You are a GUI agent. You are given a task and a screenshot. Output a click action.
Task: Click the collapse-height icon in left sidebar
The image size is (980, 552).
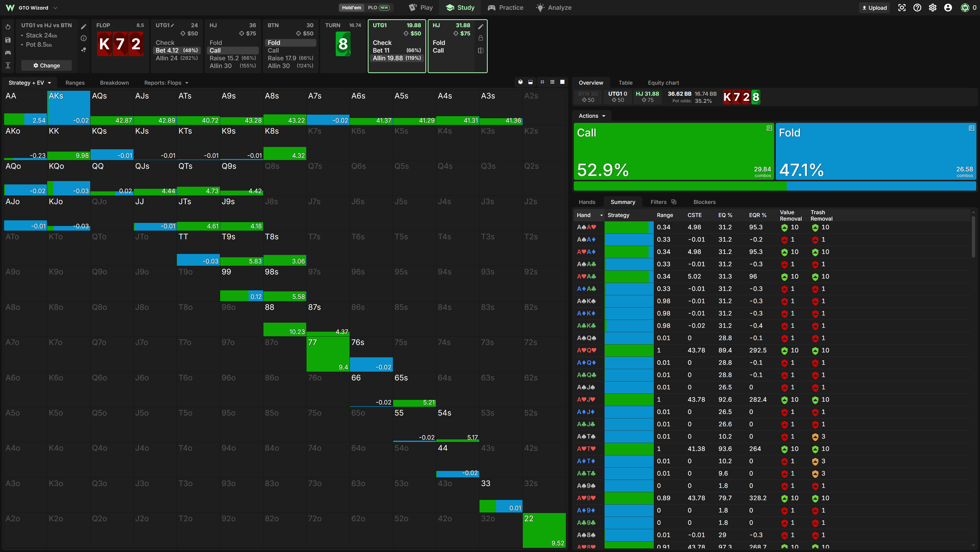tap(8, 65)
